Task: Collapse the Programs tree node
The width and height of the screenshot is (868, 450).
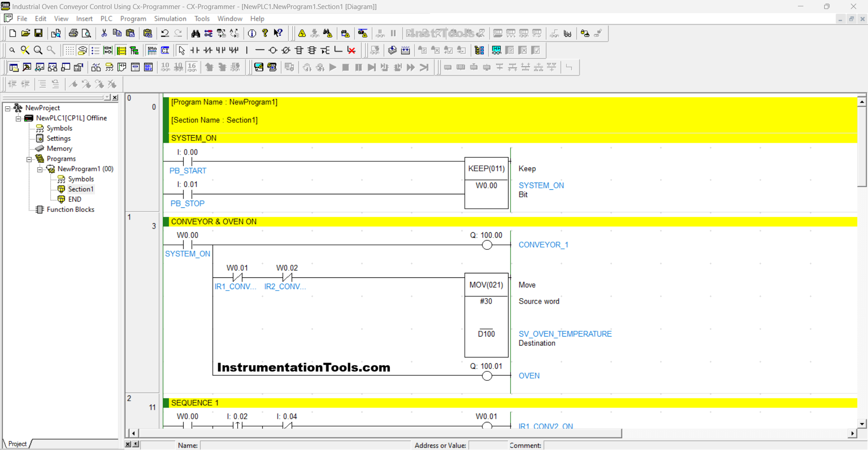Action: (29, 159)
